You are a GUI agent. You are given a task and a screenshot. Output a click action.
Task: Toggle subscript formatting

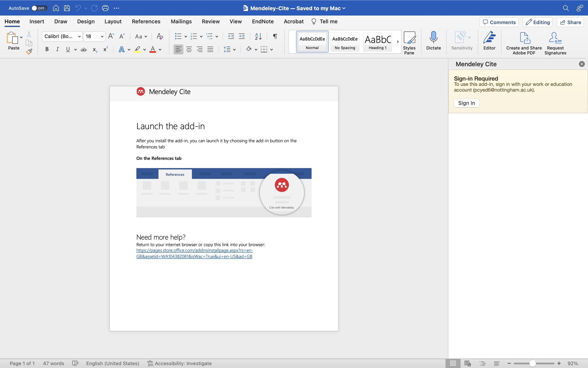[95, 50]
